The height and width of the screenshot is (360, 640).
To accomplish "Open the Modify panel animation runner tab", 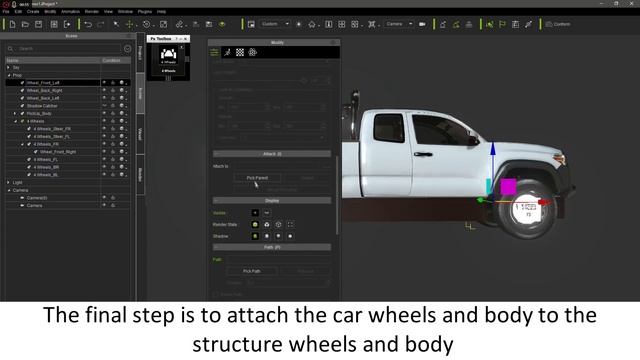I will pos(227,52).
